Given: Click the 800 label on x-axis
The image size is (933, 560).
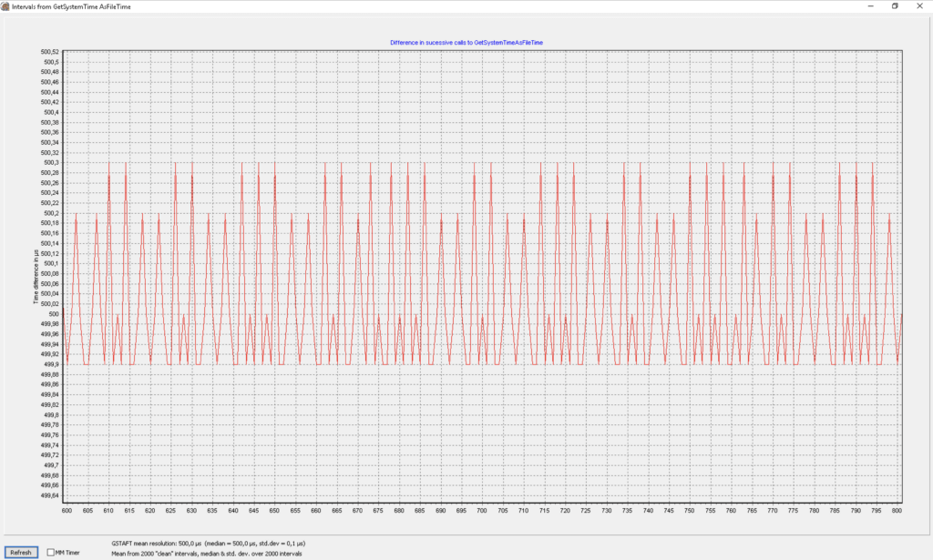Looking at the screenshot, I should tap(897, 511).
